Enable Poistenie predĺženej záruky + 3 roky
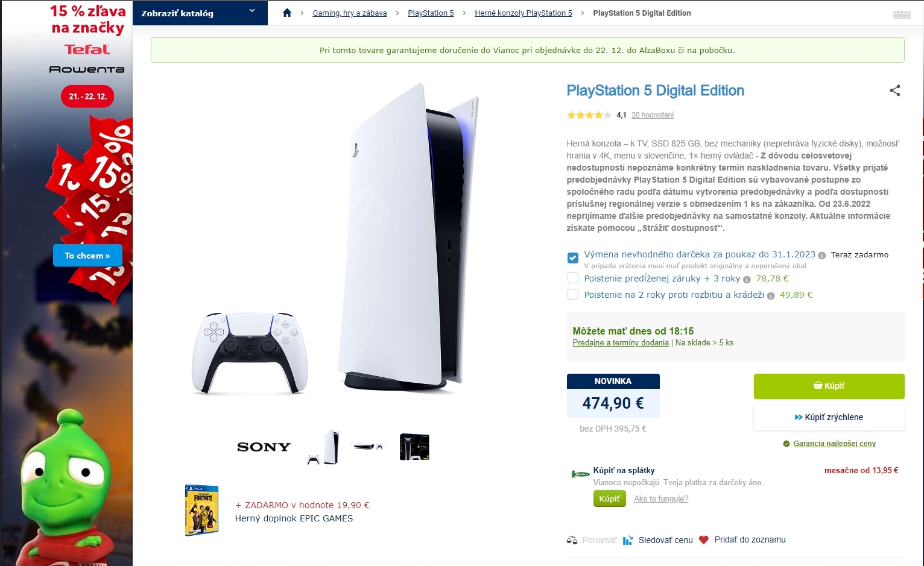Screen dimensions: 924x566 573,278
